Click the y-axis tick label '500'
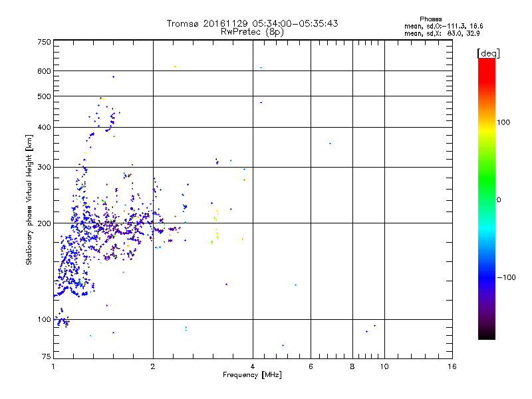Screen dimensions: 532x399 [x=45, y=96]
